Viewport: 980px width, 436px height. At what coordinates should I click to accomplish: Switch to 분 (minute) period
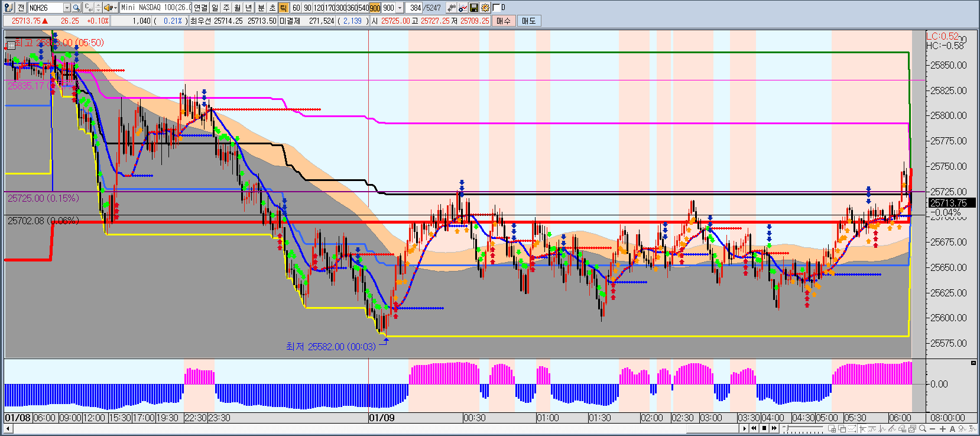[261, 8]
